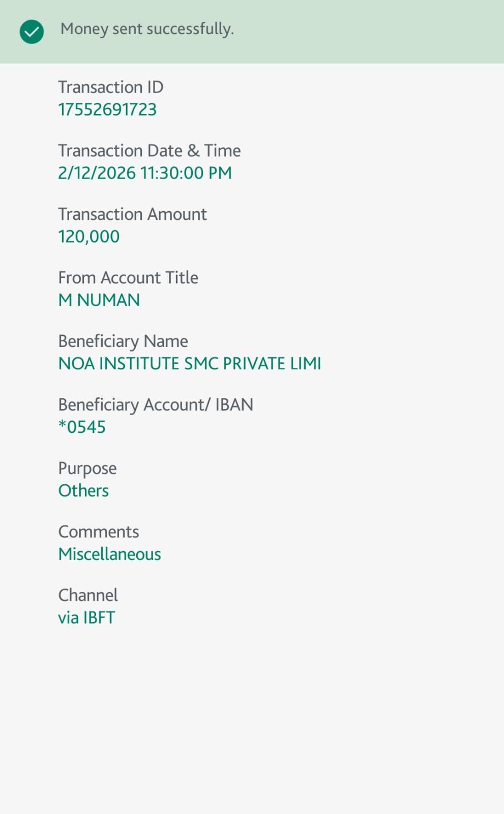Screen dimensions: 504x814
Task: Select the comment value Miscellaneous
Action: pyautogui.click(x=109, y=554)
